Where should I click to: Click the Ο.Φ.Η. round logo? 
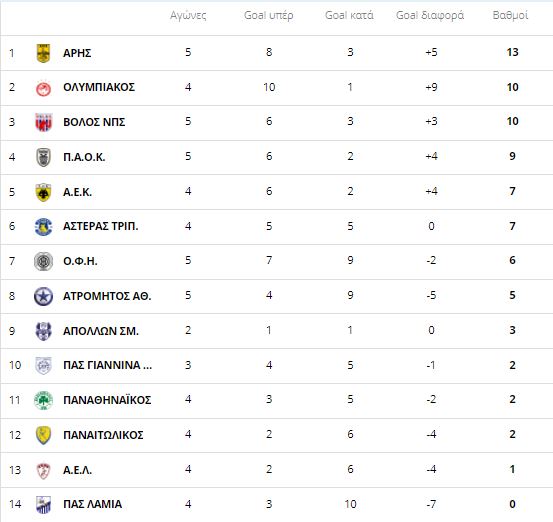point(43,261)
